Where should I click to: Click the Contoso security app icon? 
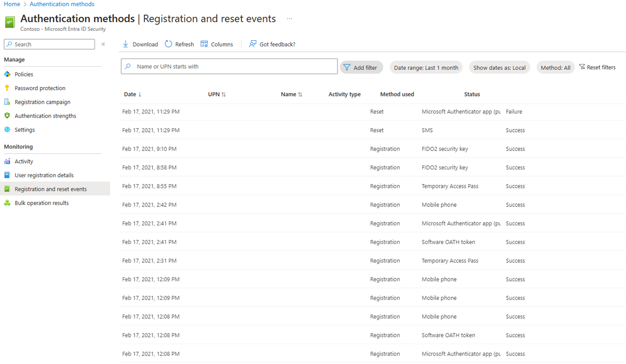point(10,22)
